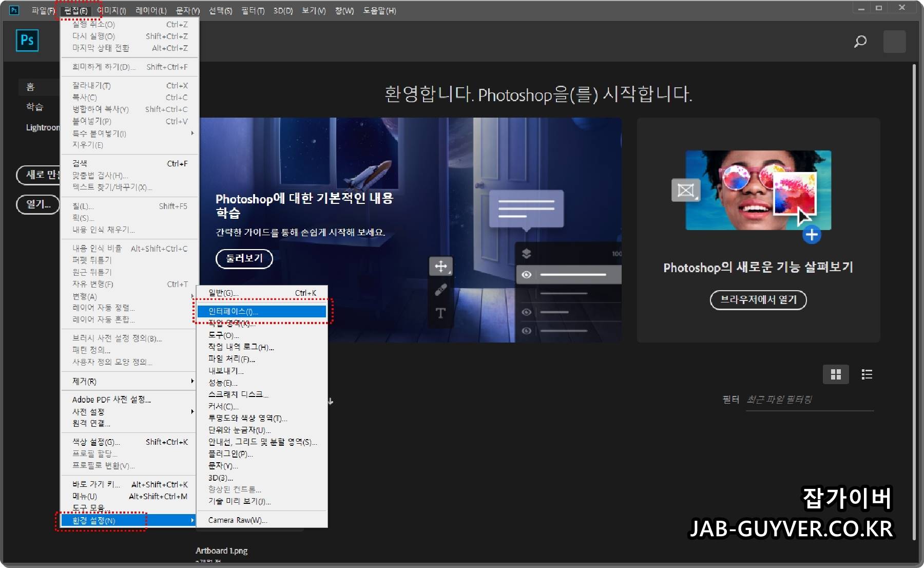
Task: Click the 둘러보기 button
Action: [x=244, y=258]
